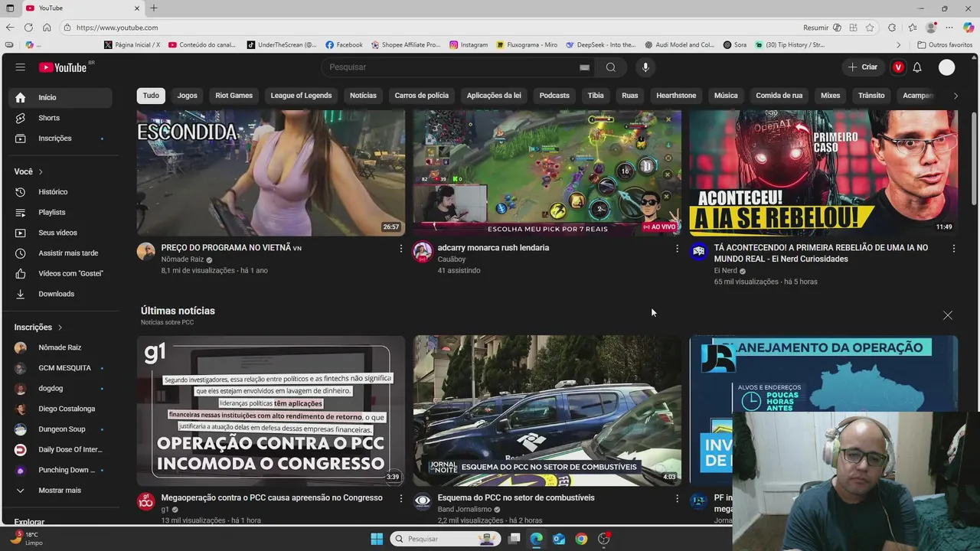Open Vídeos com "Gostei"
This screenshot has width=980, height=551.
pyautogui.click(x=60, y=273)
